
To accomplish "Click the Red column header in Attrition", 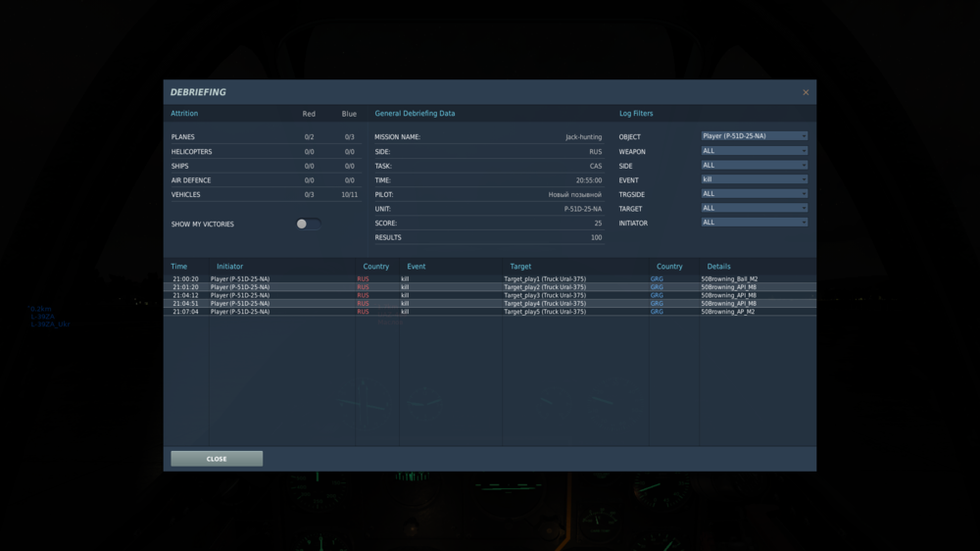I will tap(309, 114).
